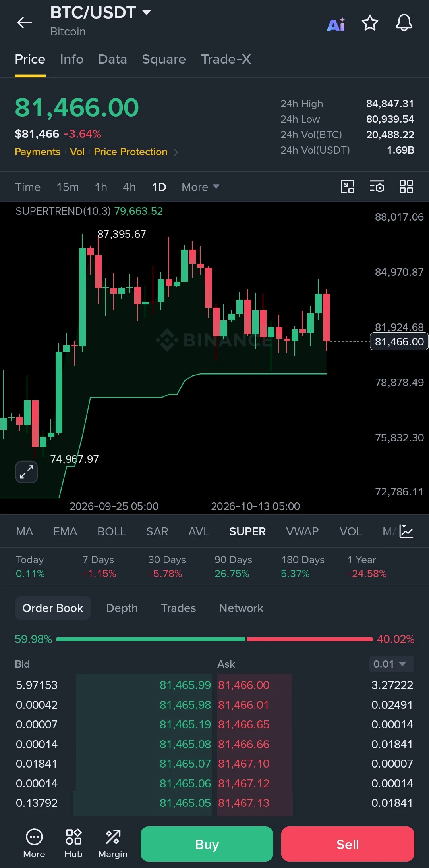
Task: Open chart indicator settings icon
Action: (x=377, y=187)
